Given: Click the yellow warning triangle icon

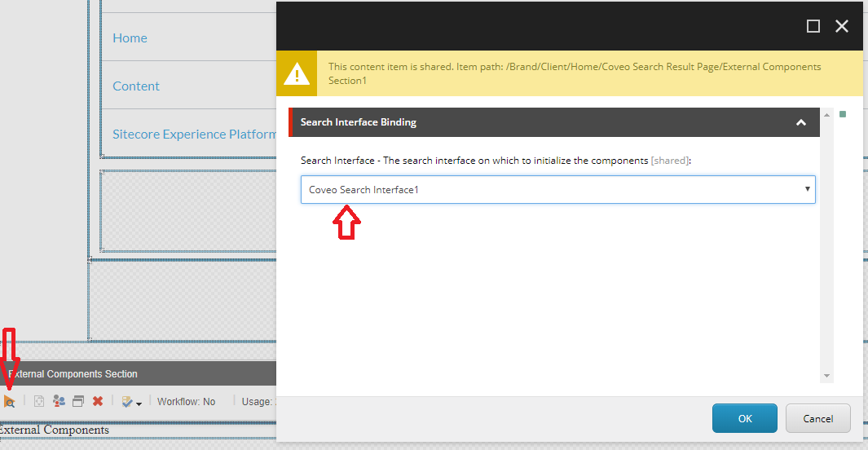Looking at the screenshot, I should [297, 73].
